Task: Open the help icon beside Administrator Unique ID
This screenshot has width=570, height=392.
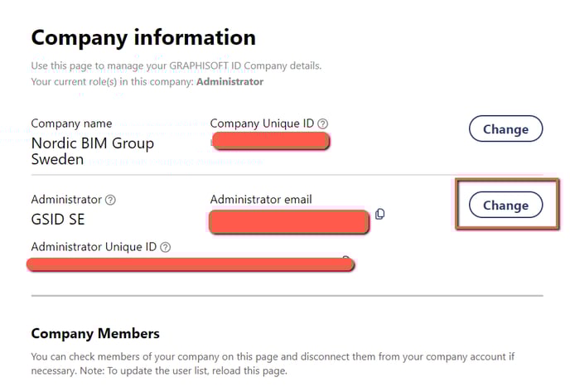Action: [166, 247]
